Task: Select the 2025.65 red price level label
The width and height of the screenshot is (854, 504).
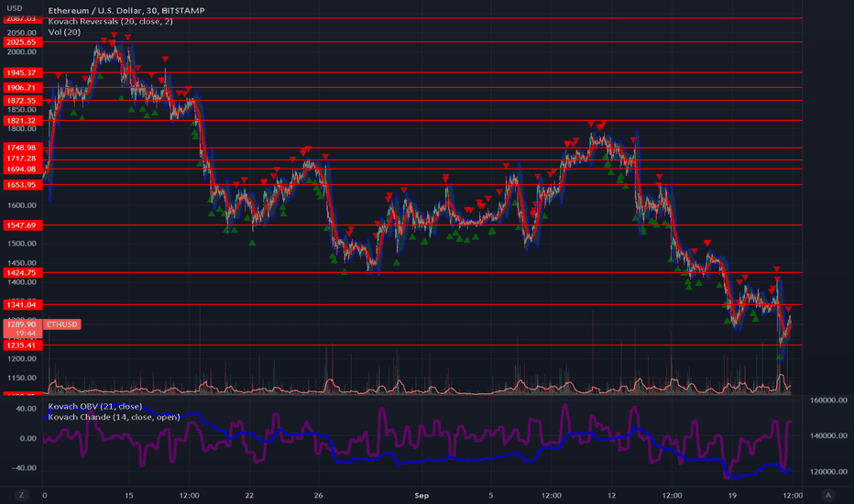Action: point(22,42)
